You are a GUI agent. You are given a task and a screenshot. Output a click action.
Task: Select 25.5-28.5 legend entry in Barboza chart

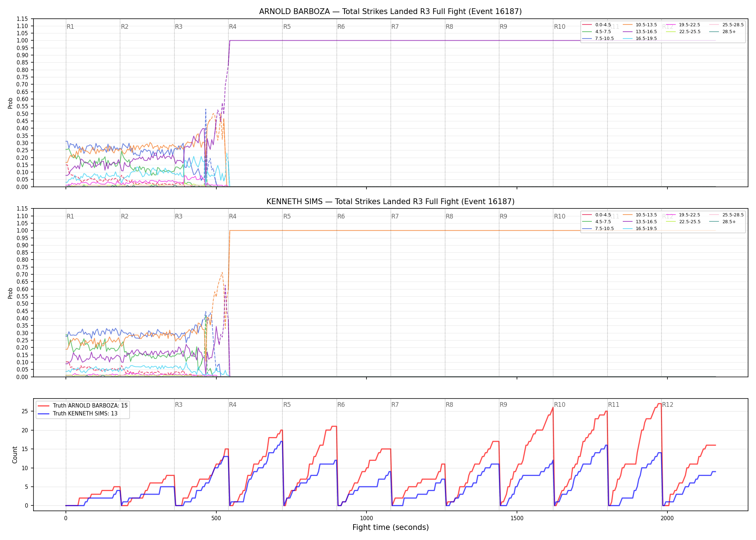(726, 25)
